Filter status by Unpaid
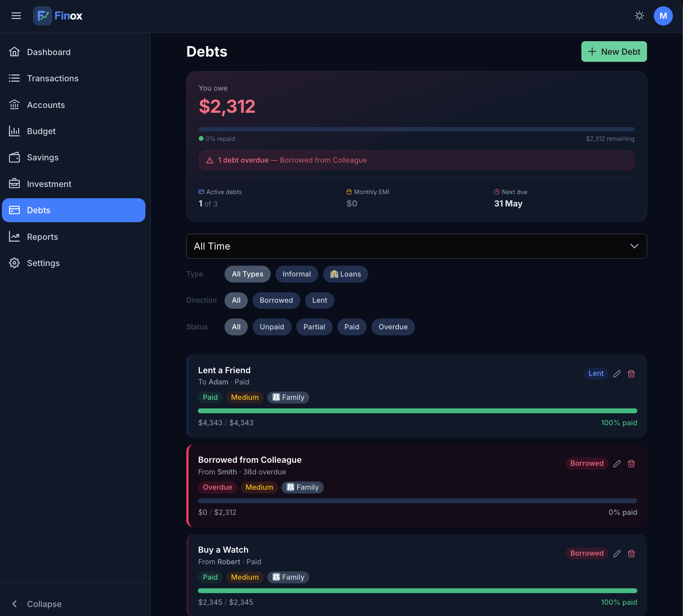The image size is (683, 616). pos(272,327)
